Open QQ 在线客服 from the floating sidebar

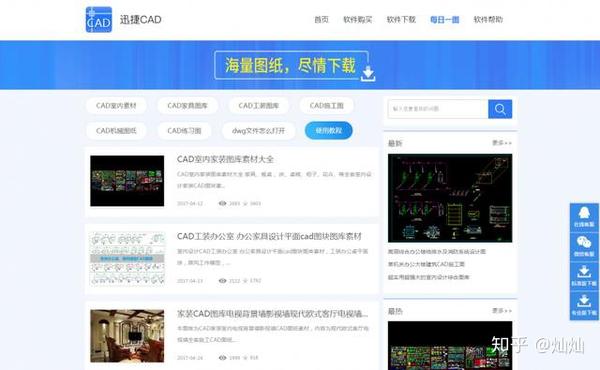point(584,217)
